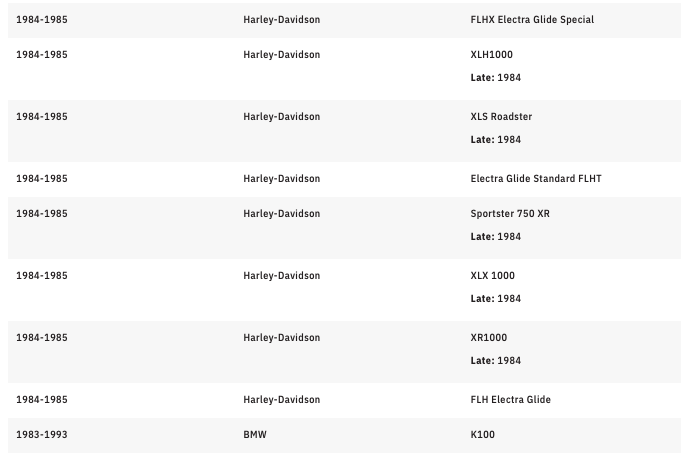Click the XLS Roadster model name

(501, 117)
